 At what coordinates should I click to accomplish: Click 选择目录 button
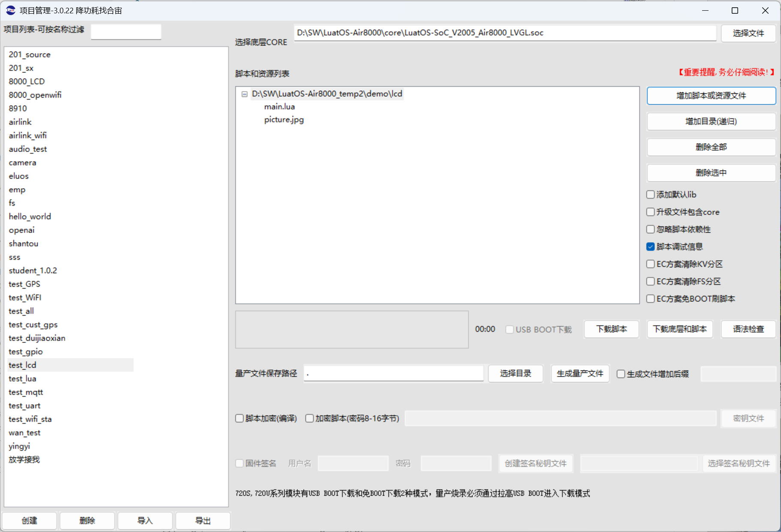(x=516, y=373)
